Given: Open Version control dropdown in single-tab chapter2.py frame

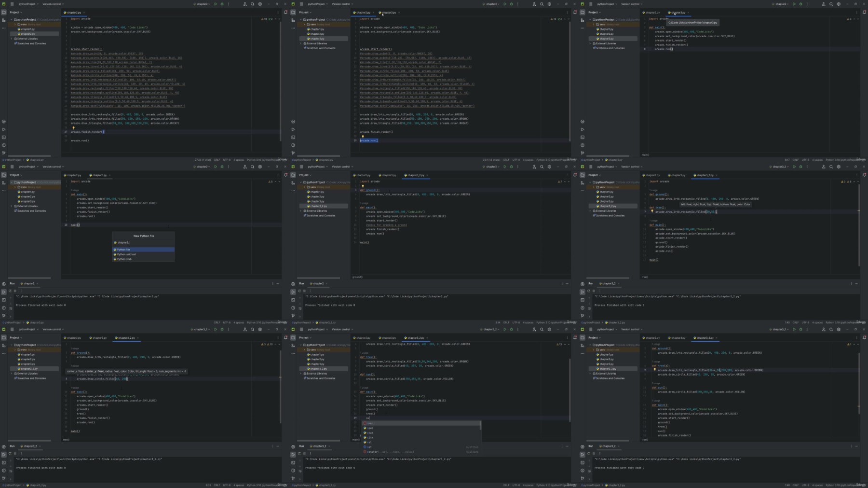Looking at the screenshot, I should 53,4.
